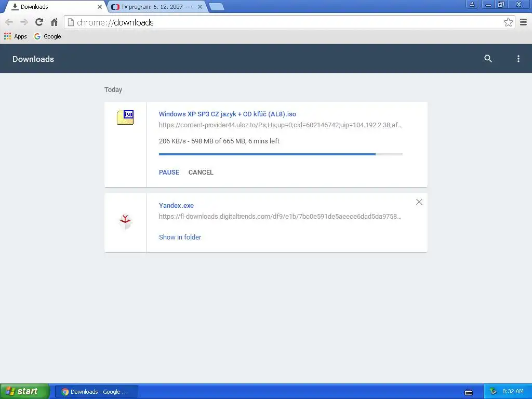Click the on-screen keyboard tray icon
532x399 pixels.
(469, 392)
